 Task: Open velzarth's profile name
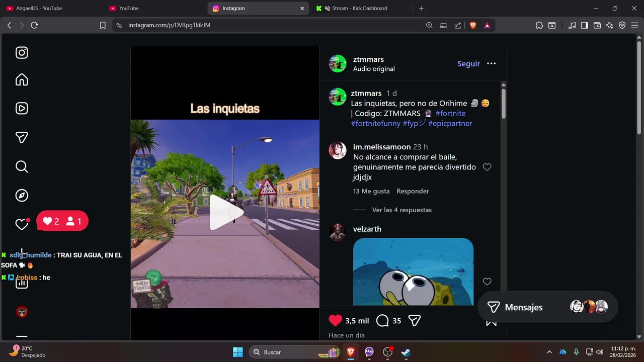(367, 229)
